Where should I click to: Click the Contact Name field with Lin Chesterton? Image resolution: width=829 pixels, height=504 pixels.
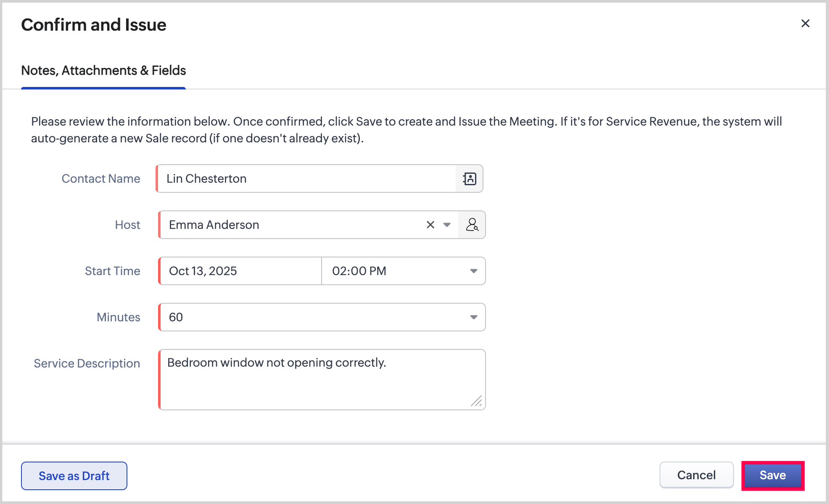coord(307,179)
